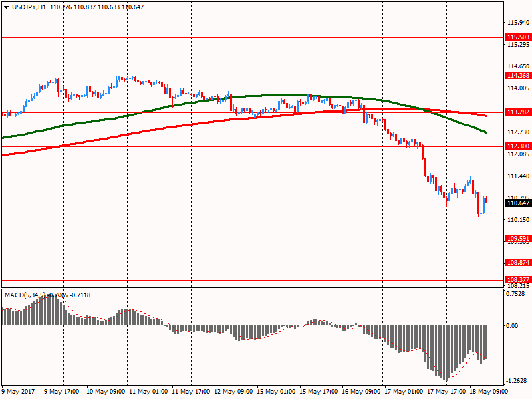
Task: Select the 114.368 red price label
Action: (x=518, y=75)
